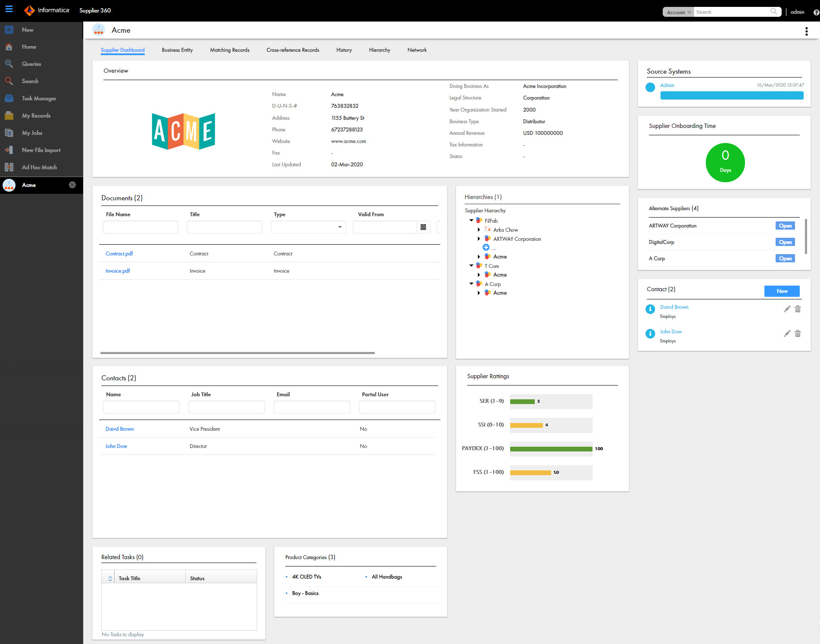Image resolution: width=820 pixels, height=644 pixels.
Task: Click the PAYDEX rating bar
Action: (x=551, y=449)
